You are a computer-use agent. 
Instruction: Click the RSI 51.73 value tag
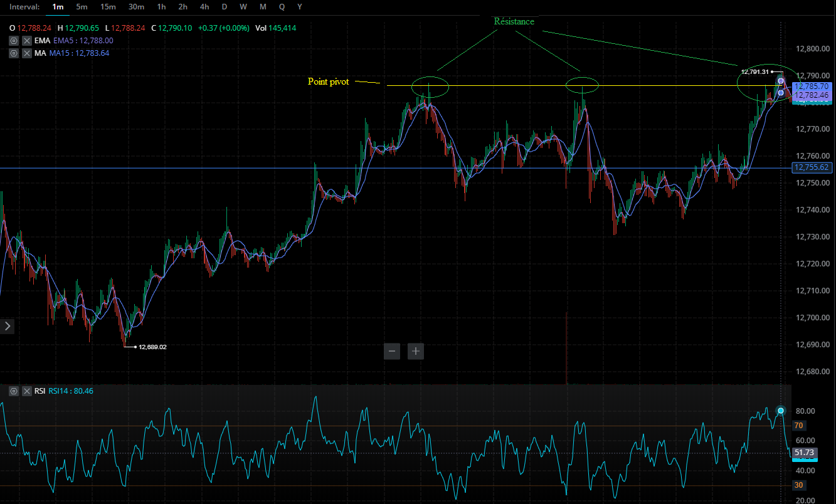[x=803, y=453]
